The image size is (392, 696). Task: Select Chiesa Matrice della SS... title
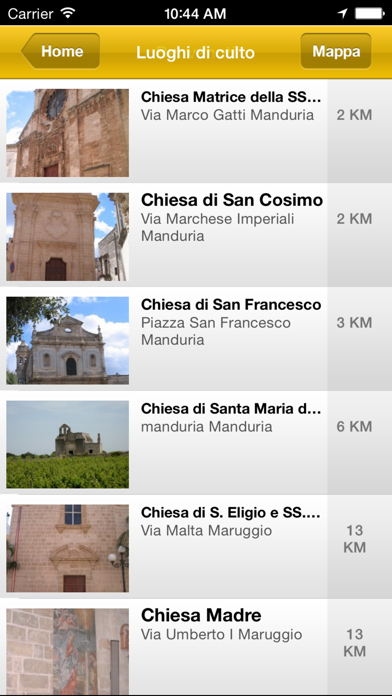[231, 97]
